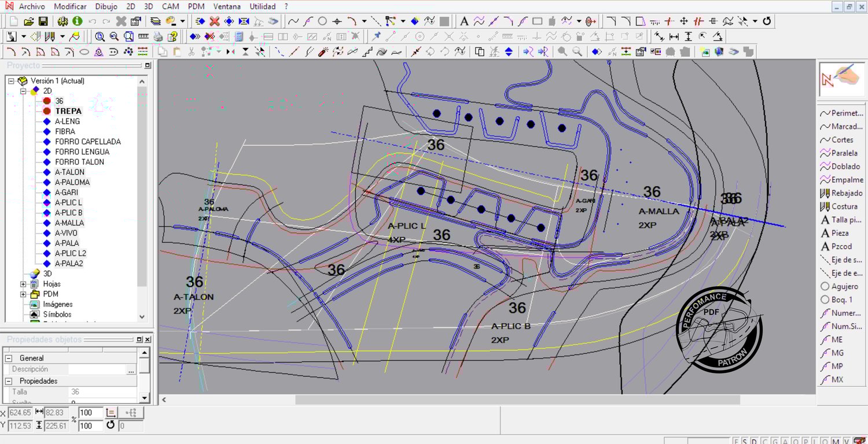
Task: Click the horizontal scrollbar under the canvas
Action: point(517,399)
